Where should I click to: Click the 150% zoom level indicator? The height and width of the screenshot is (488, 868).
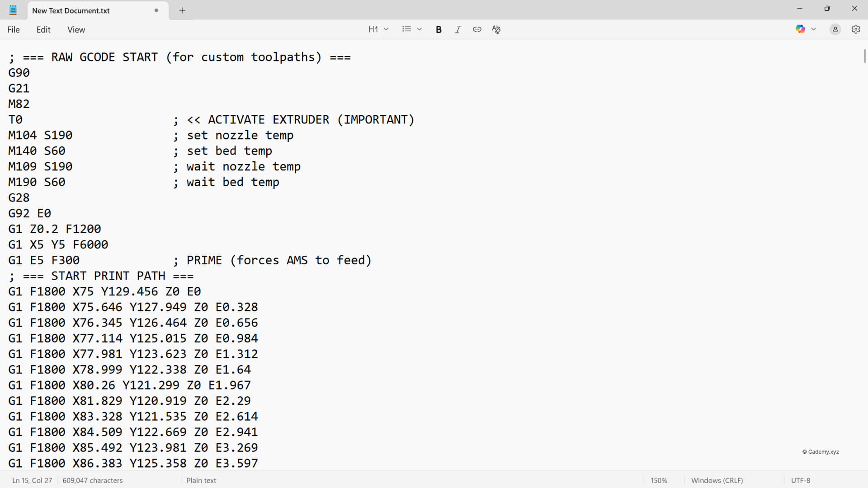pyautogui.click(x=659, y=480)
